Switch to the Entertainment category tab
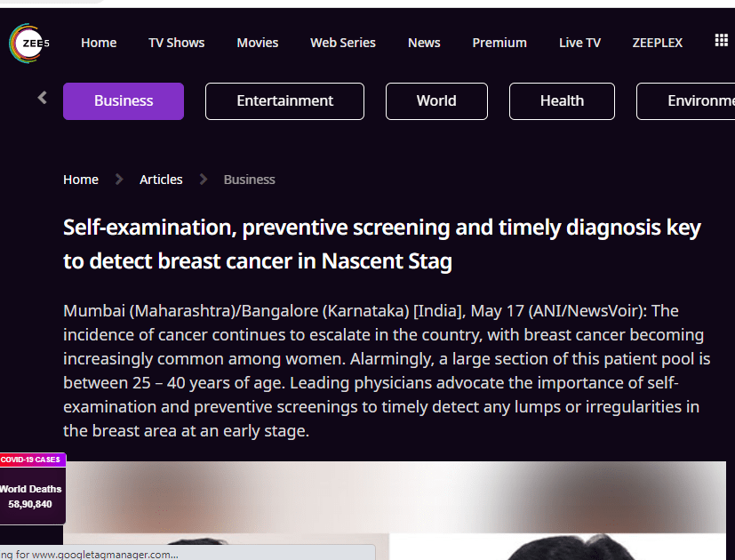 pos(284,101)
